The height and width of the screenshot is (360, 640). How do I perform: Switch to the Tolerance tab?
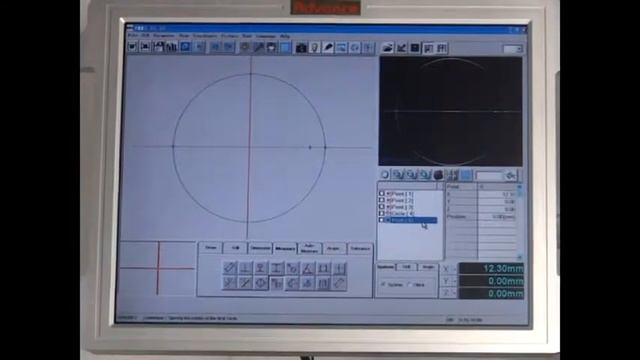[360, 248]
